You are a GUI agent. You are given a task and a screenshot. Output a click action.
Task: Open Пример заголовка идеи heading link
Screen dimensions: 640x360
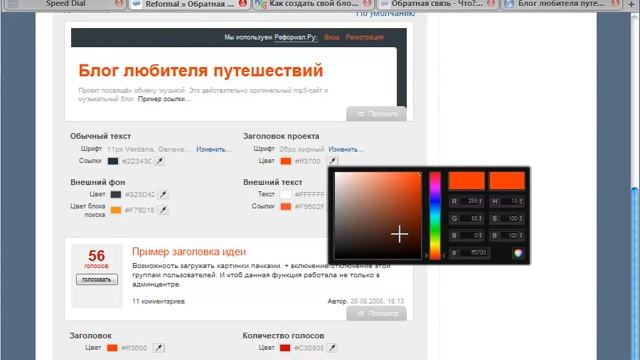[189, 252]
